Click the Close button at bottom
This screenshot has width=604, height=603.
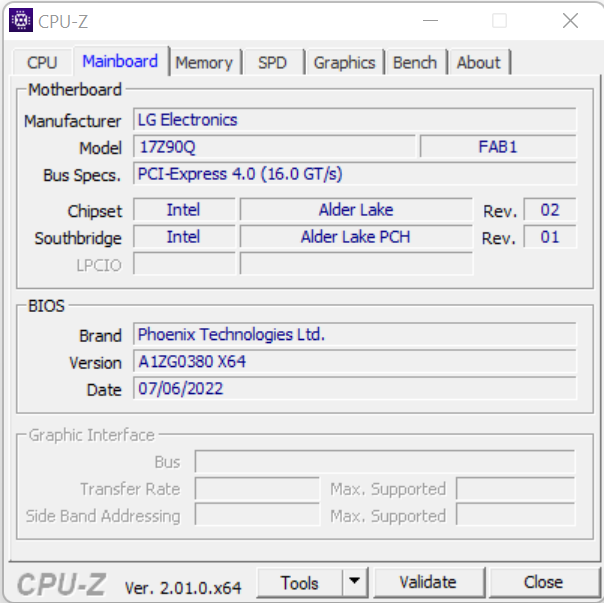click(x=543, y=582)
